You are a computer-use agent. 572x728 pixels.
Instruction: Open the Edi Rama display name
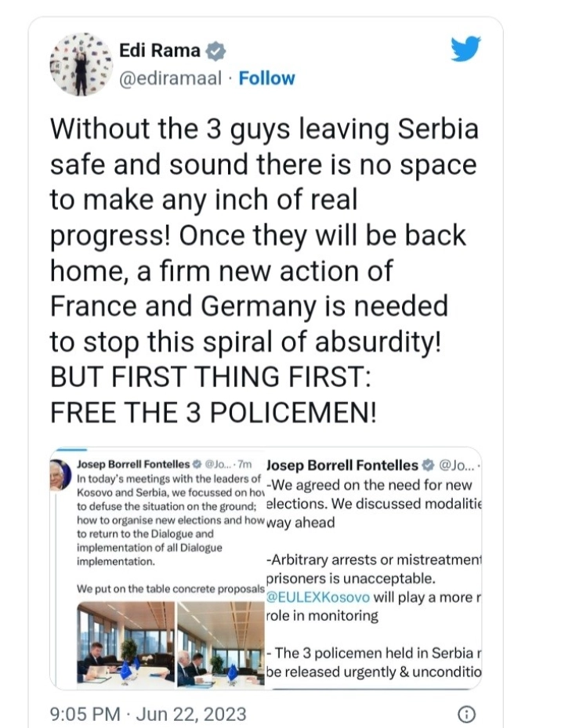tap(159, 52)
